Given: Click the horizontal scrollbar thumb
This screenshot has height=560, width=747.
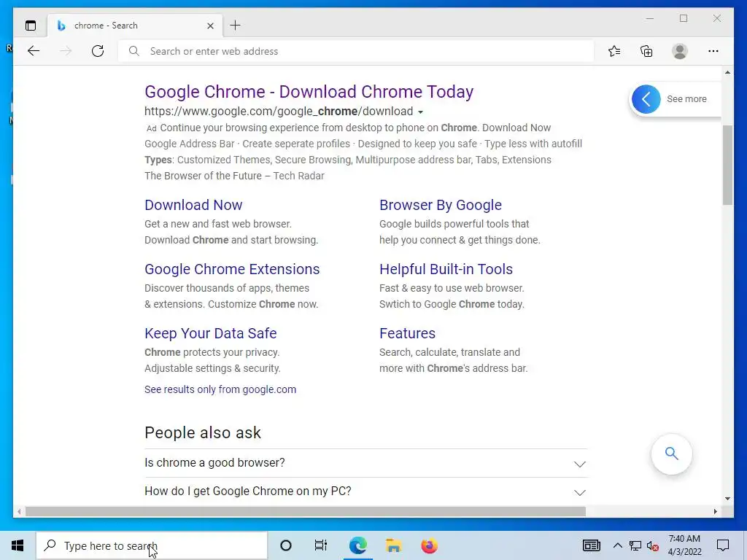Looking at the screenshot, I should pyautogui.click(x=306, y=511).
